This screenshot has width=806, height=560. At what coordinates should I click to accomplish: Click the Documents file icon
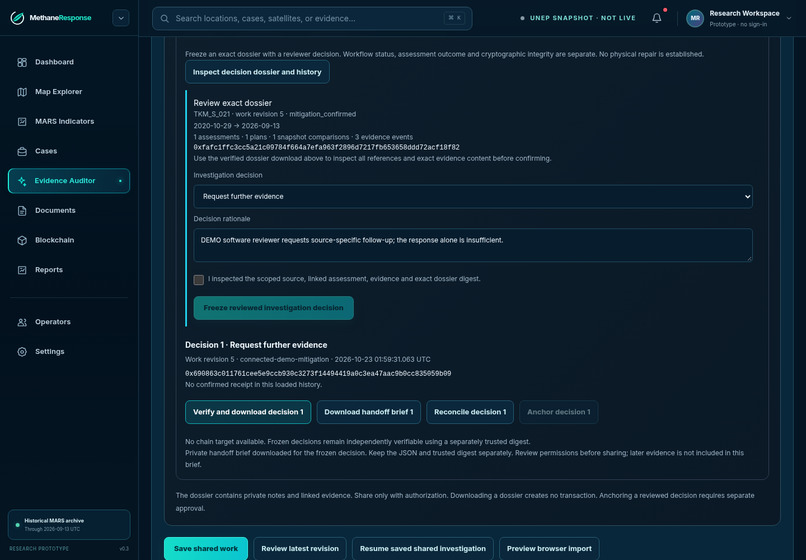click(x=22, y=211)
